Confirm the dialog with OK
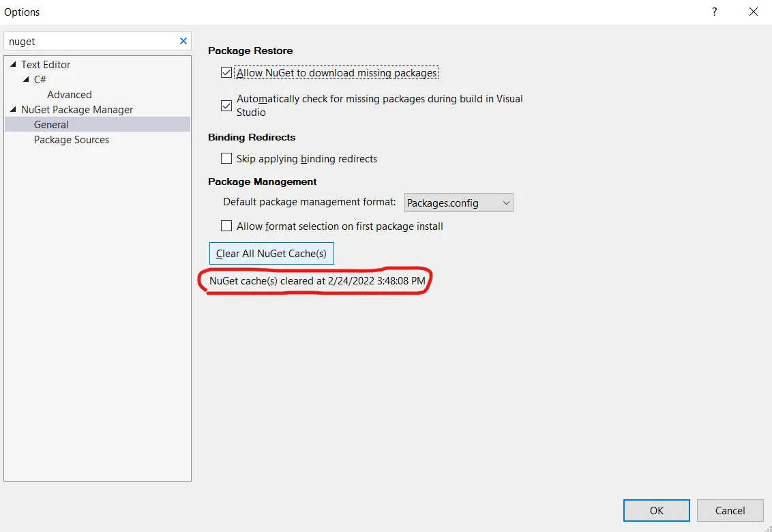The height and width of the screenshot is (532, 772). 656,510
